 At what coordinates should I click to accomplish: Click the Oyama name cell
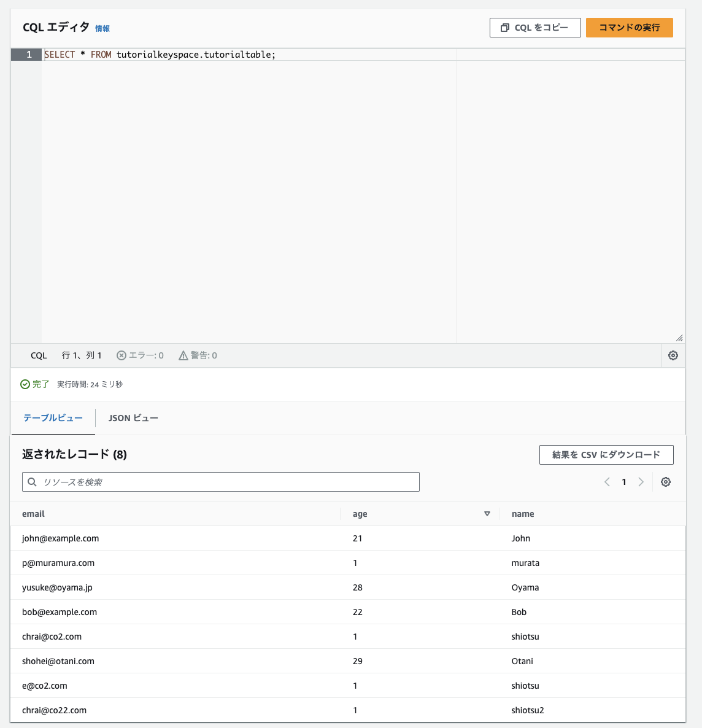[x=525, y=588]
